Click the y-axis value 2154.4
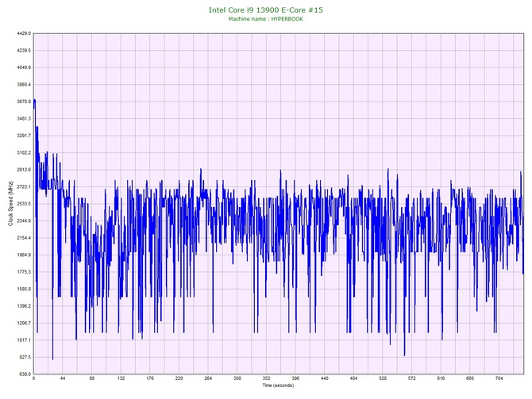This screenshot has width=532, height=399. click(24, 238)
